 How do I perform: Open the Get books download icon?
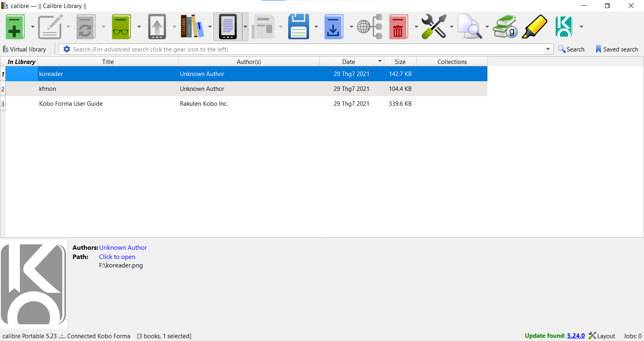point(334,27)
